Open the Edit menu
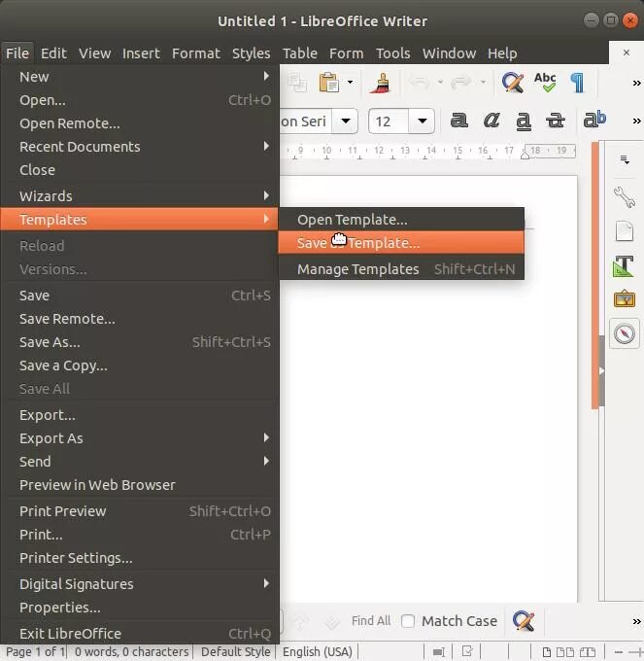Image resolution: width=644 pixels, height=661 pixels. coord(53,53)
